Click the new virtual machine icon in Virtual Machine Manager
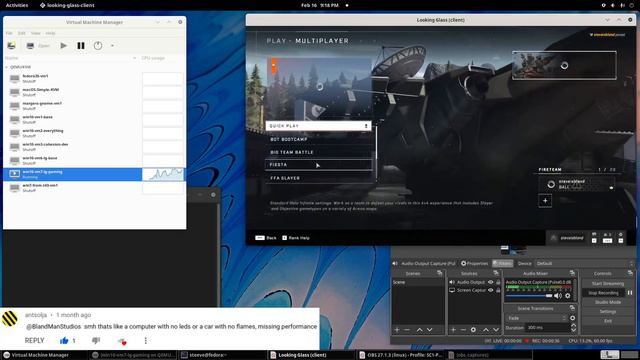640x360 pixels. (x=11, y=46)
